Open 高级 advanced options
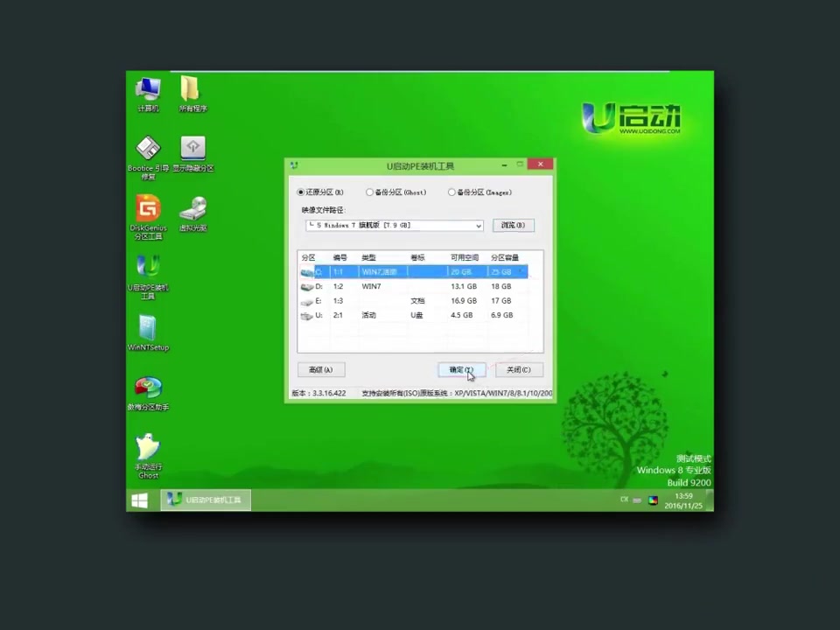The image size is (840, 630). [320, 369]
